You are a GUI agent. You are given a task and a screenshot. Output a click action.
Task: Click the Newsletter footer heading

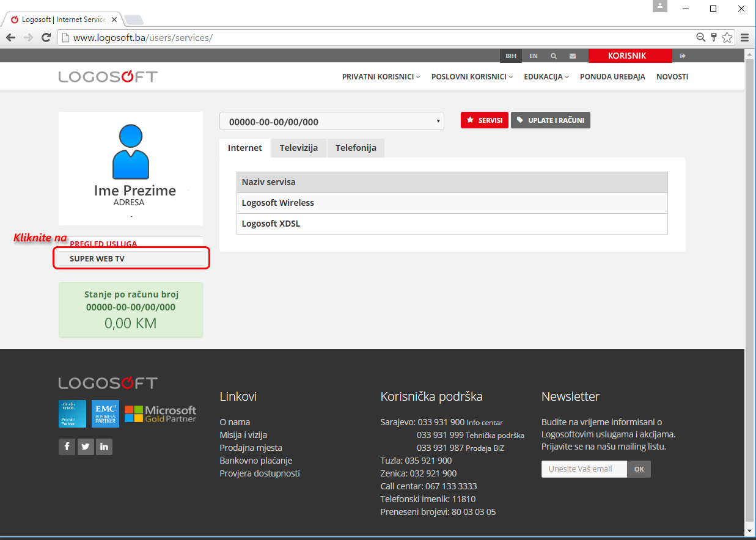click(571, 396)
